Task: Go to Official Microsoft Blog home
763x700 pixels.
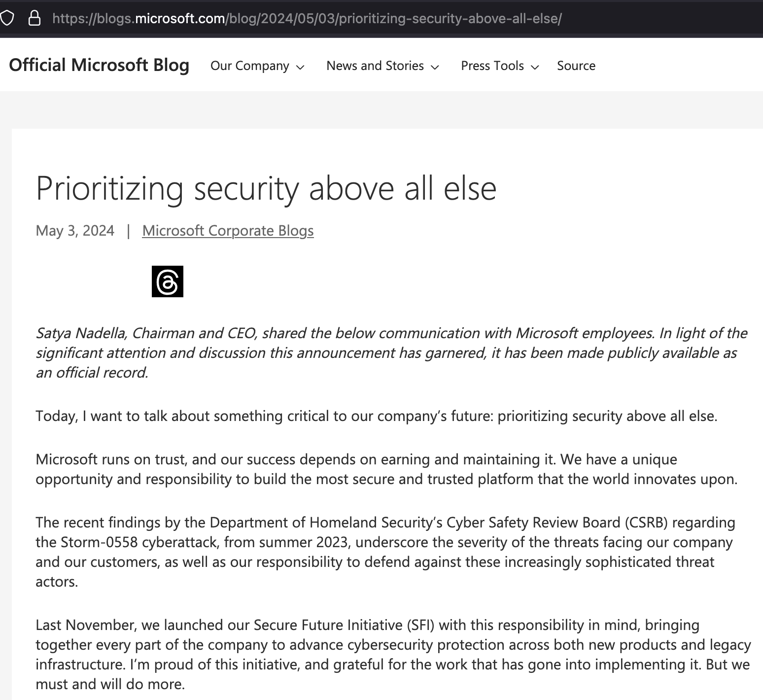Action: coord(99,65)
